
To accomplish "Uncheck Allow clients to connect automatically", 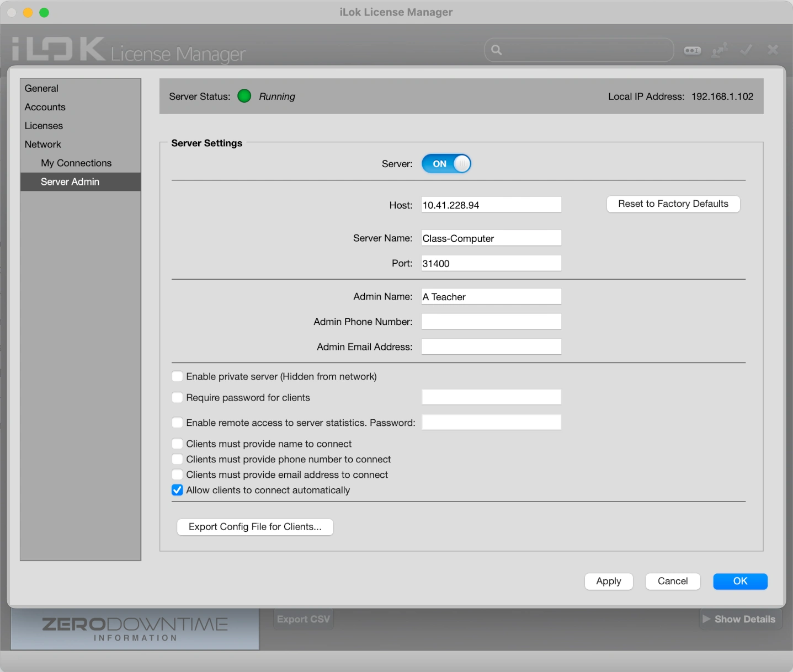I will click(x=177, y=490).
